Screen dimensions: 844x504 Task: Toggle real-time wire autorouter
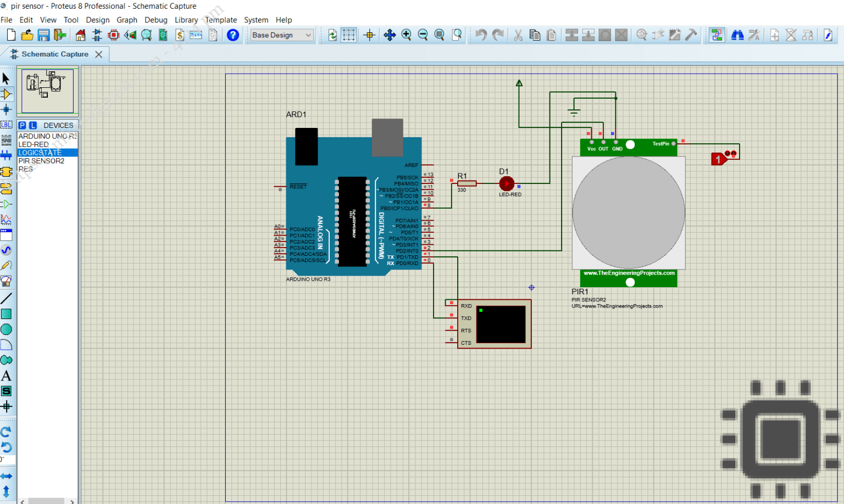pyautogui.click(x=716, y=35)
